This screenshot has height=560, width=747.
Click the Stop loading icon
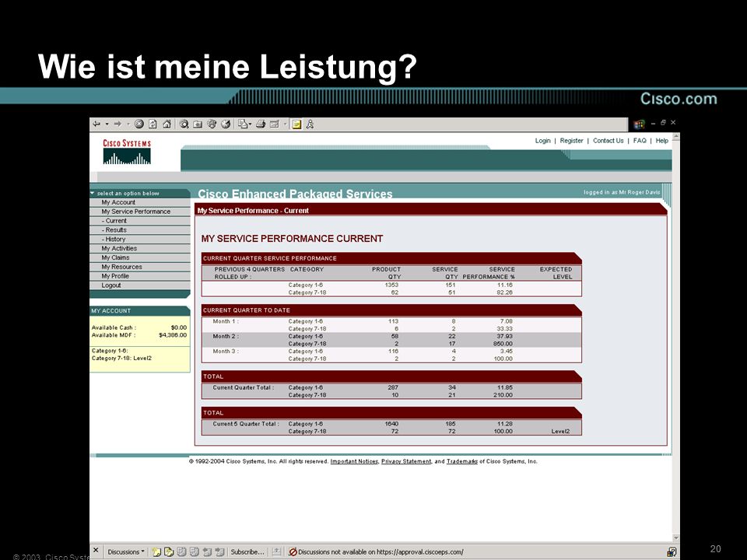(x=139, y=124)
